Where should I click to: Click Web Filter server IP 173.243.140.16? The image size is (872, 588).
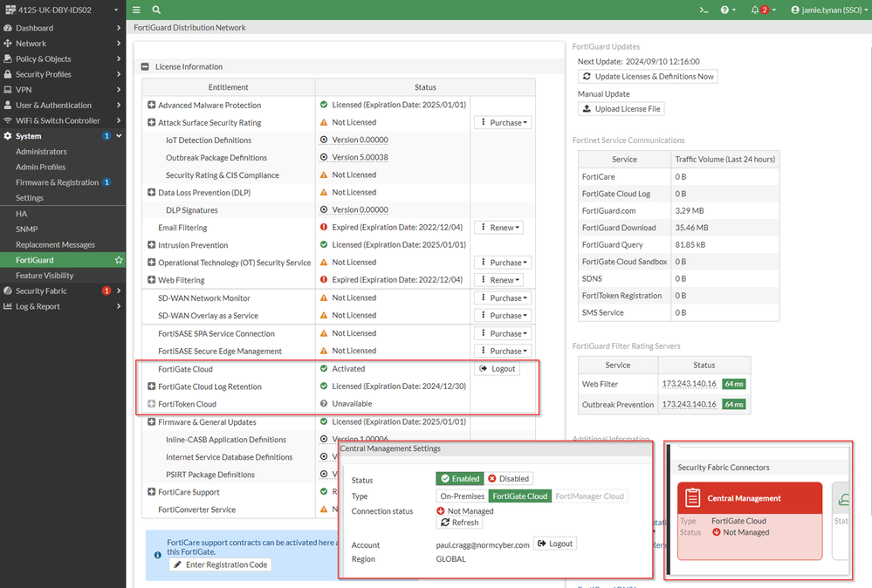[689, 384]
